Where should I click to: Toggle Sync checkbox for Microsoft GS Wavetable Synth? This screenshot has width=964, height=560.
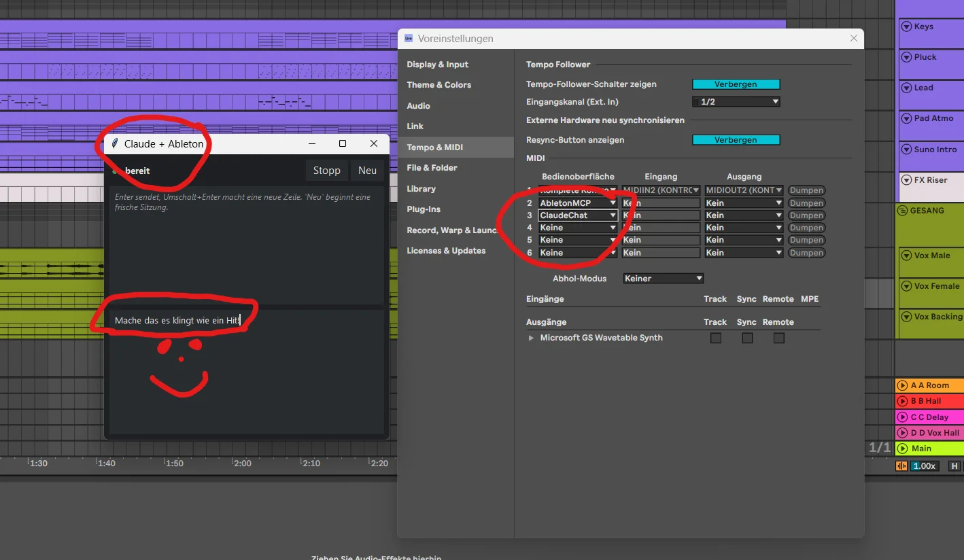coord(747,338)
